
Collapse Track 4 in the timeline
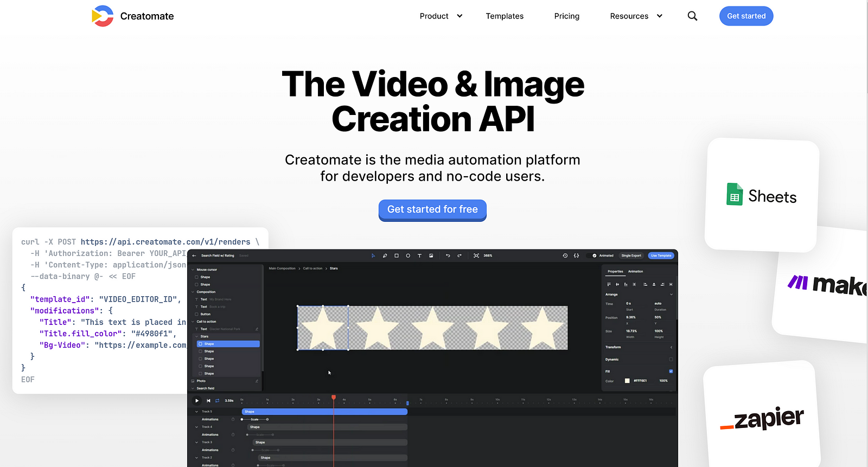pyautogui.click(x=196, y=427)
